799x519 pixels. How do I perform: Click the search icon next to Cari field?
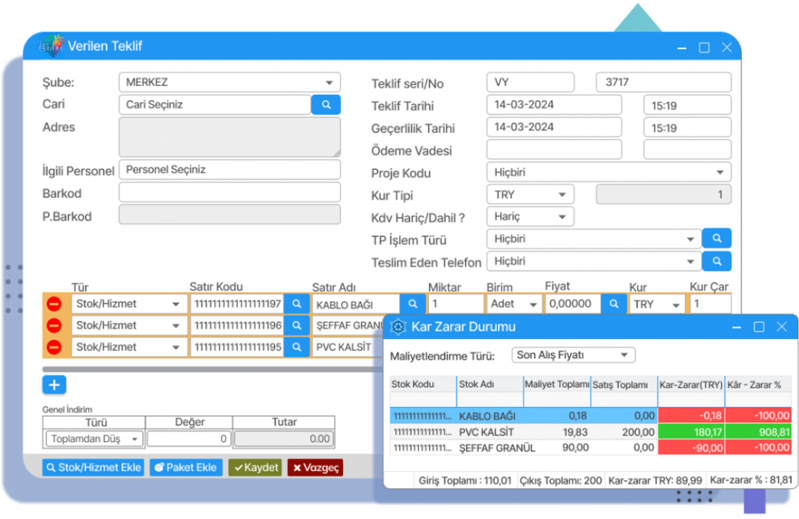click(x=326, y=104)
